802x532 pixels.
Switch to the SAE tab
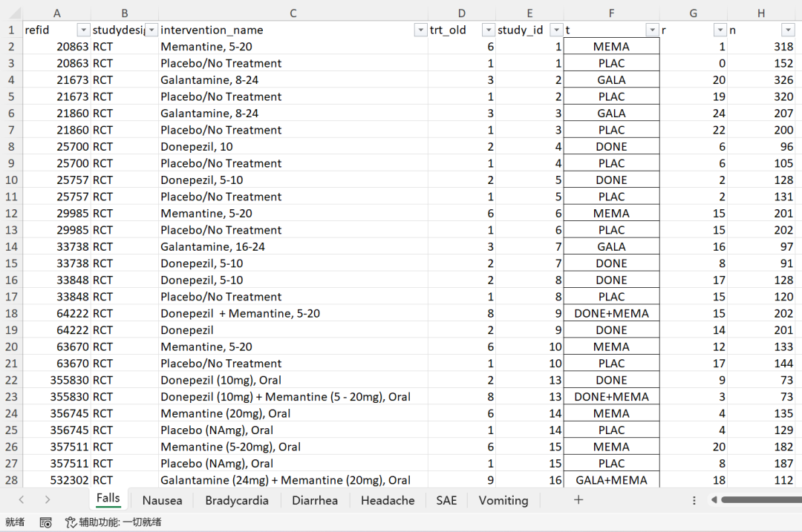[x=446, y=500]
